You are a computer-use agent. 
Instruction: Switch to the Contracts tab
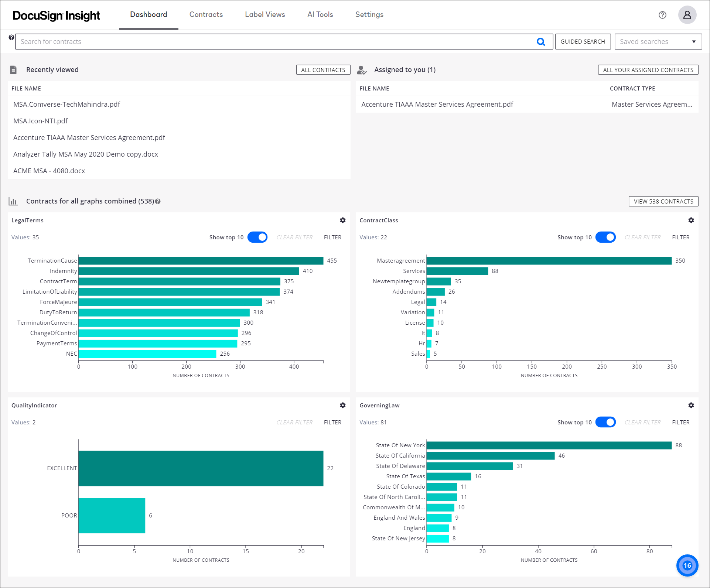click(206, 15)
